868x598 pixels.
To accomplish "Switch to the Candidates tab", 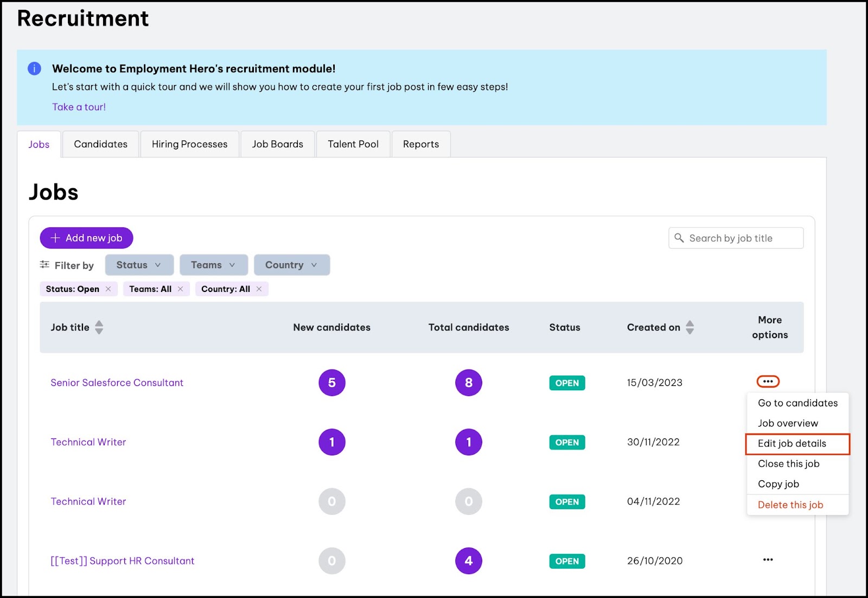I will [100, 144].
